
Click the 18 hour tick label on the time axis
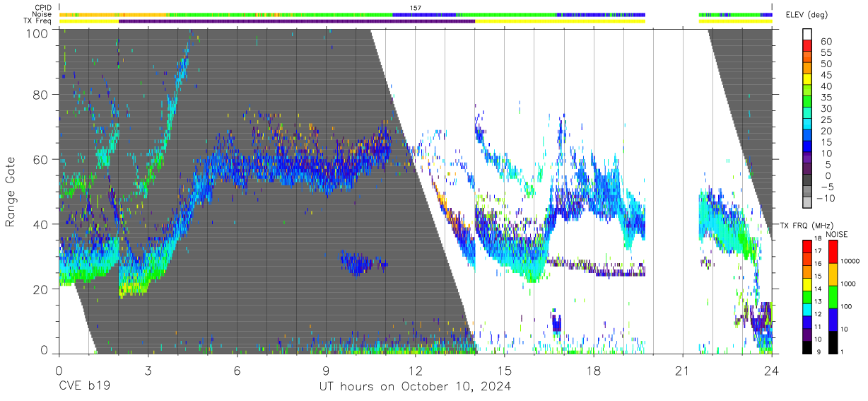(594, 370)
